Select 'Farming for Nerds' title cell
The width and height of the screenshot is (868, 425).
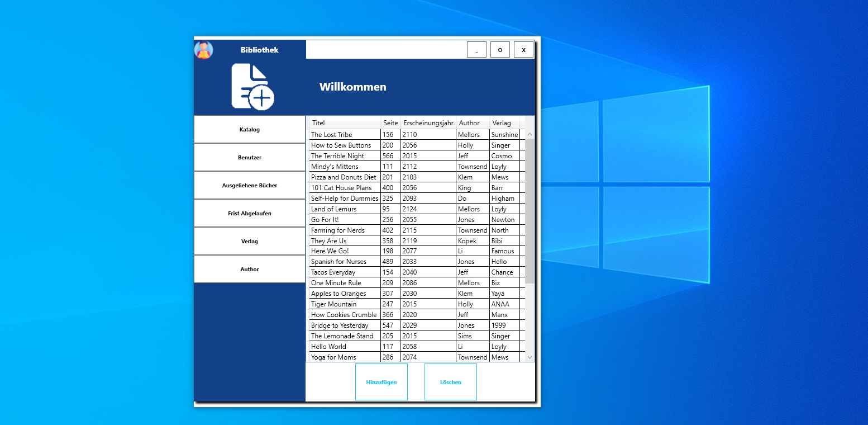(x=345, y=230)
